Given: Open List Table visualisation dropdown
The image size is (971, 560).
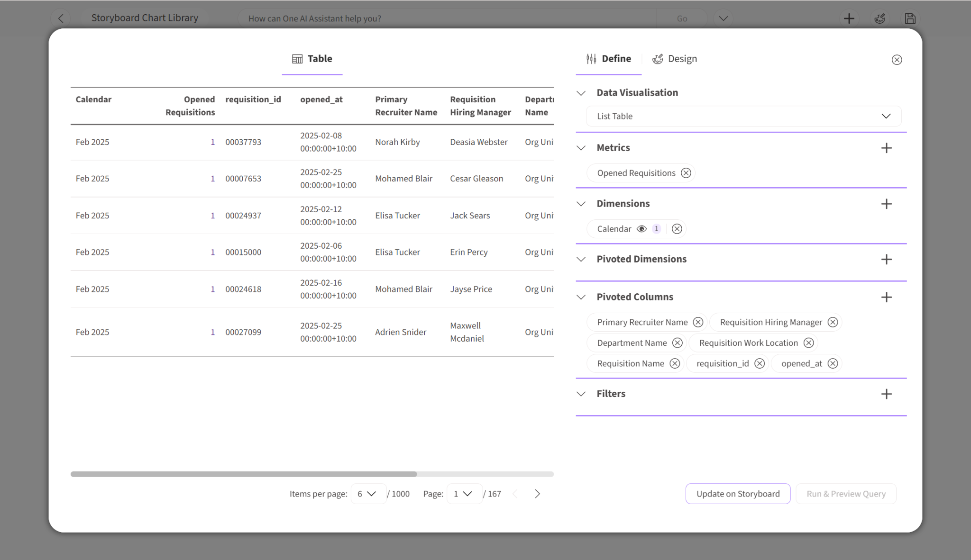Looking at the screenshot, I should click(x=743, y=116).
